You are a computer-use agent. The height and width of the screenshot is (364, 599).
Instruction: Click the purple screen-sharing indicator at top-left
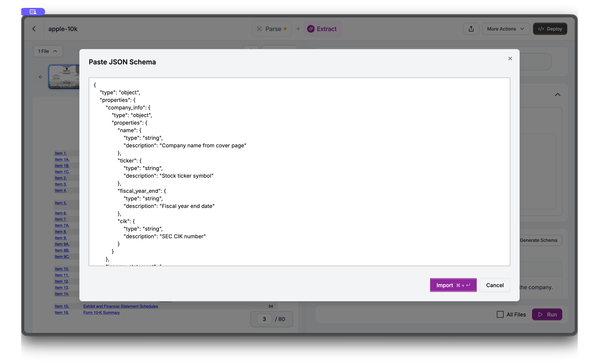point(33,11)
